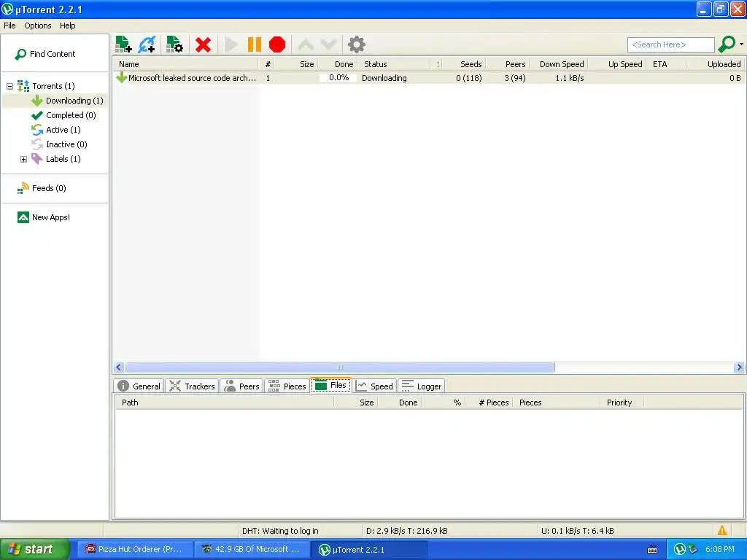Open Feeds (0) in the sidebar
The image size is (747, 560).
(x=42, y=188)
